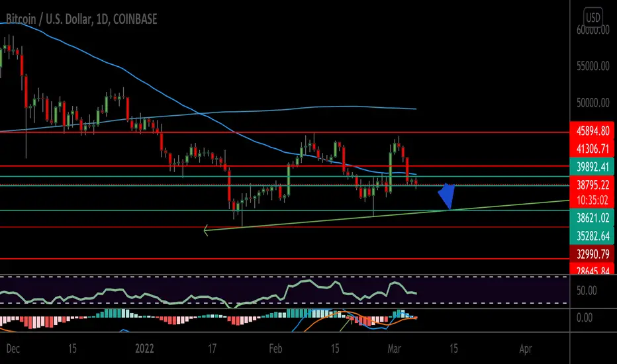Click the Apr date label

tap(526, 349)
